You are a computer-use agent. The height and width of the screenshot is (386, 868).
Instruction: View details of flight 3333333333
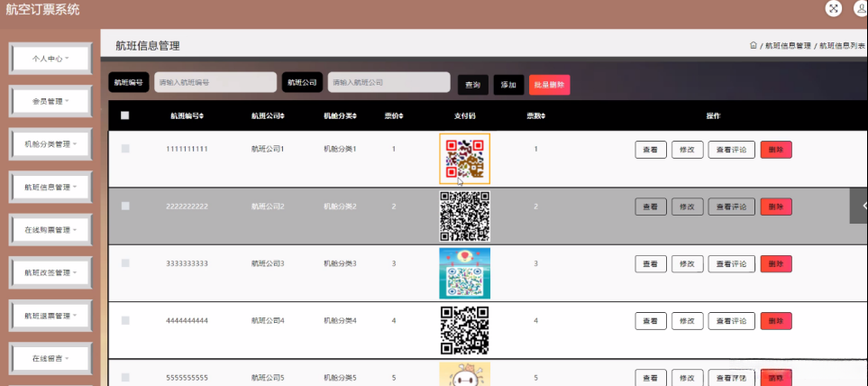coord(651,264)
